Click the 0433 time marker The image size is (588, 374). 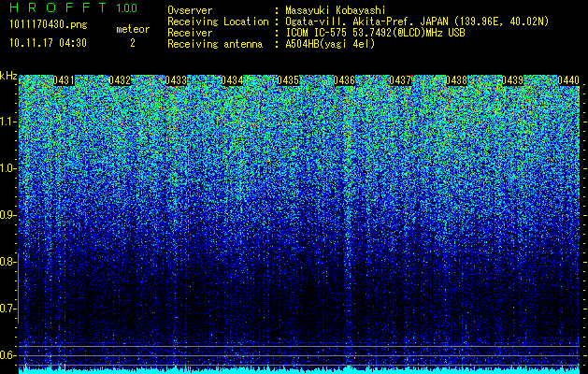point(176,80)
